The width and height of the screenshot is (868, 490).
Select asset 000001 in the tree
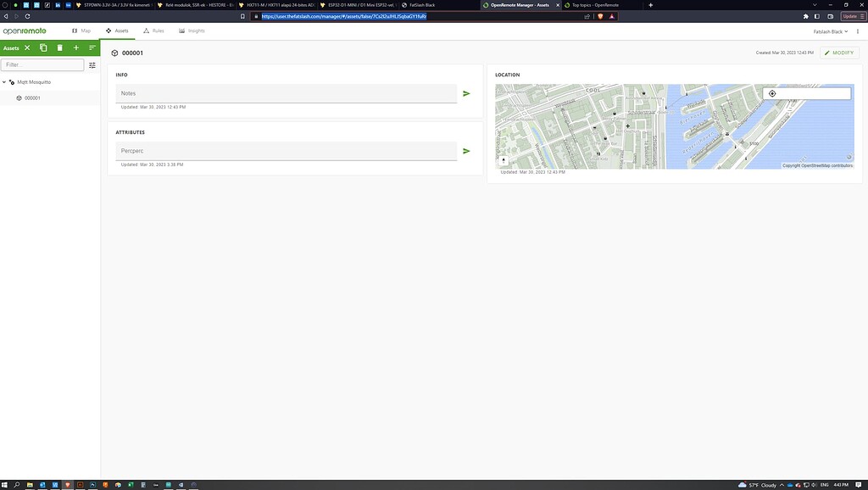(32, 98)
